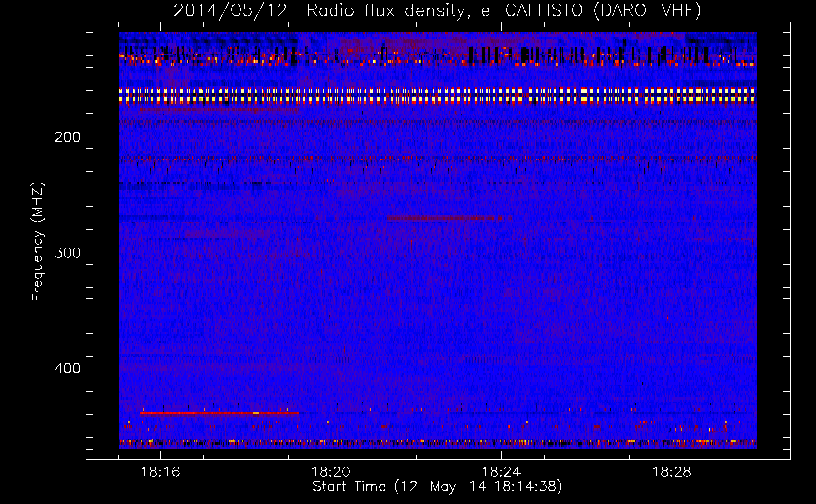This screenshot has width=816, height=504.
Task: Select the 300 MHz frequency label
Action: 68,253
